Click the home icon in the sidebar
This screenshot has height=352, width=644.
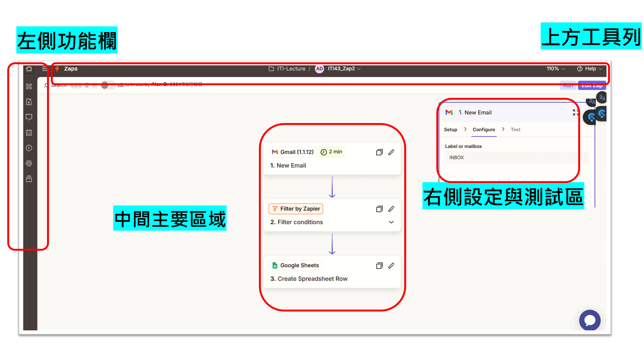pyautogui.click(x=29, y=69)
